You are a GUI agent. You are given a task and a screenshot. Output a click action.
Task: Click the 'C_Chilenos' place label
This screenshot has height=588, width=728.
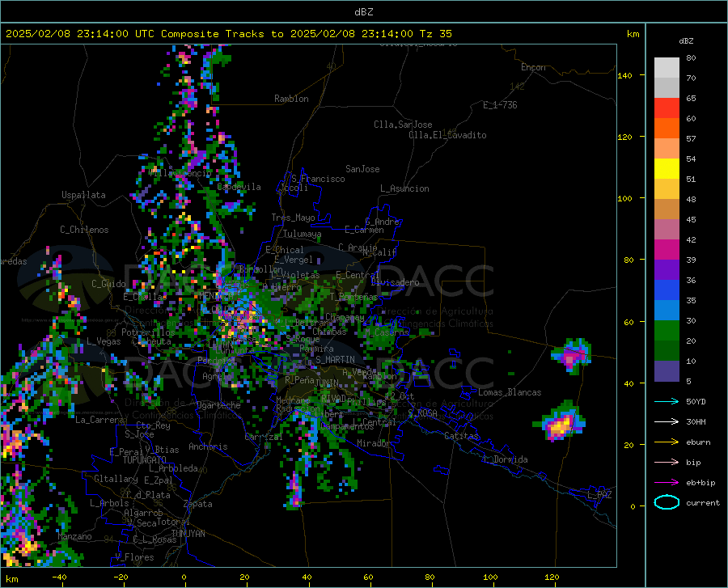(x=84, y=230)
